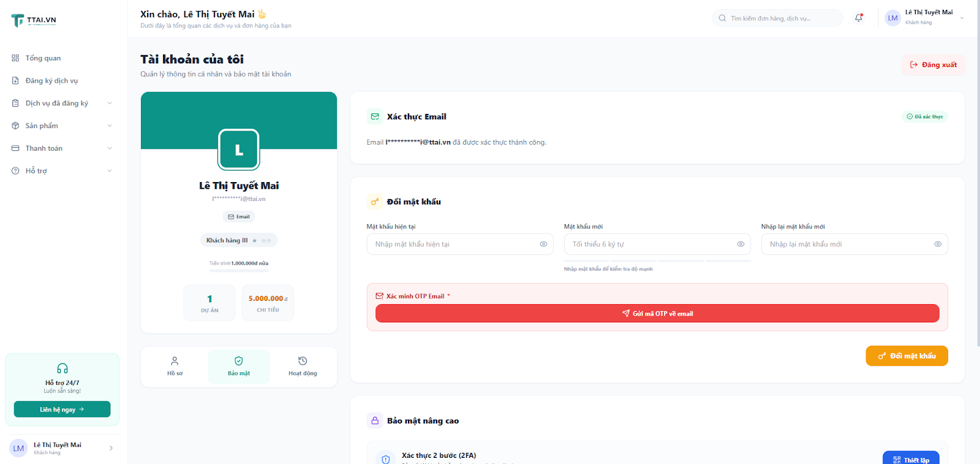
Task: Switch to the Hồ sơ tab
Action: tap(175, 367)
